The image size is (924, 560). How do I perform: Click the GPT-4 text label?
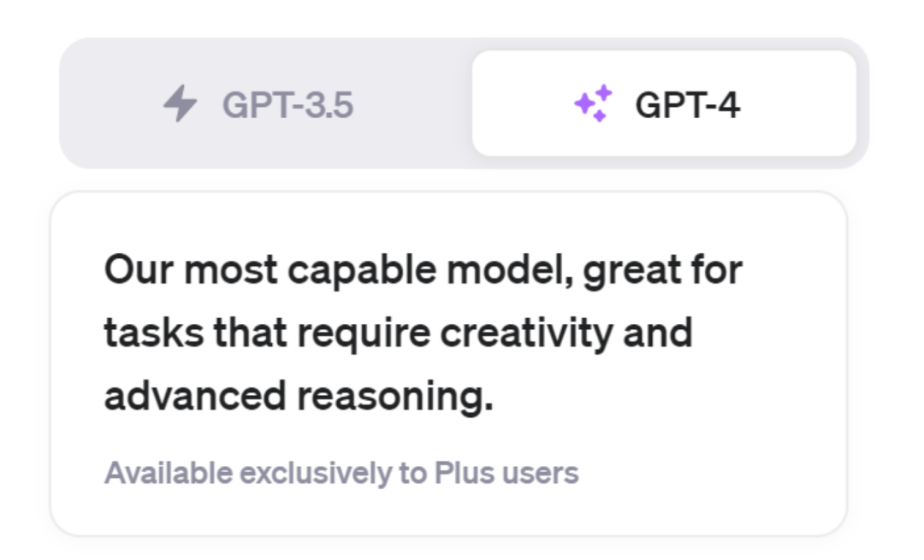(x=687, y=105)
